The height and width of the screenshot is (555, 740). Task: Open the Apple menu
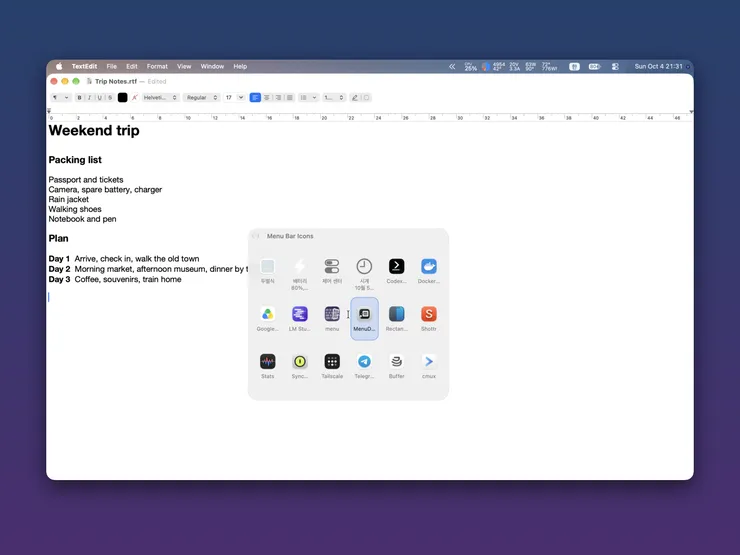[x=59, y=67]
